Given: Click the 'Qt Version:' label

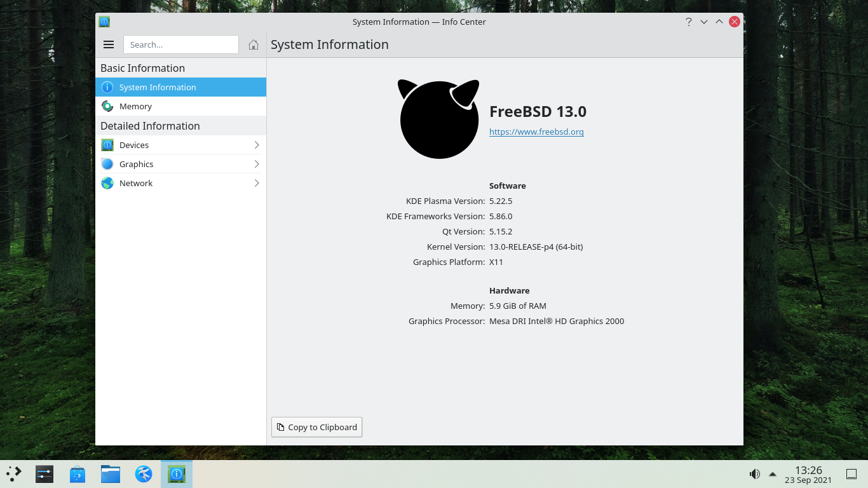Looking at the screenshot, I should tap(464, 231).
